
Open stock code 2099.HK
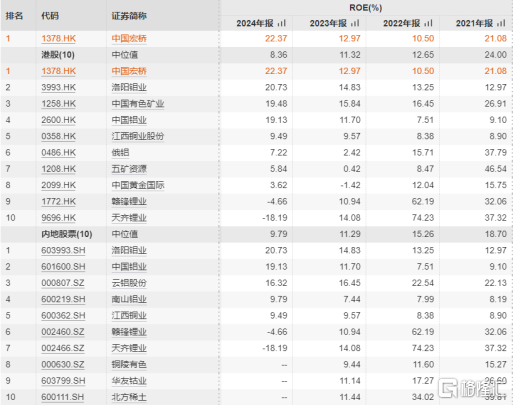pos(59,185)
